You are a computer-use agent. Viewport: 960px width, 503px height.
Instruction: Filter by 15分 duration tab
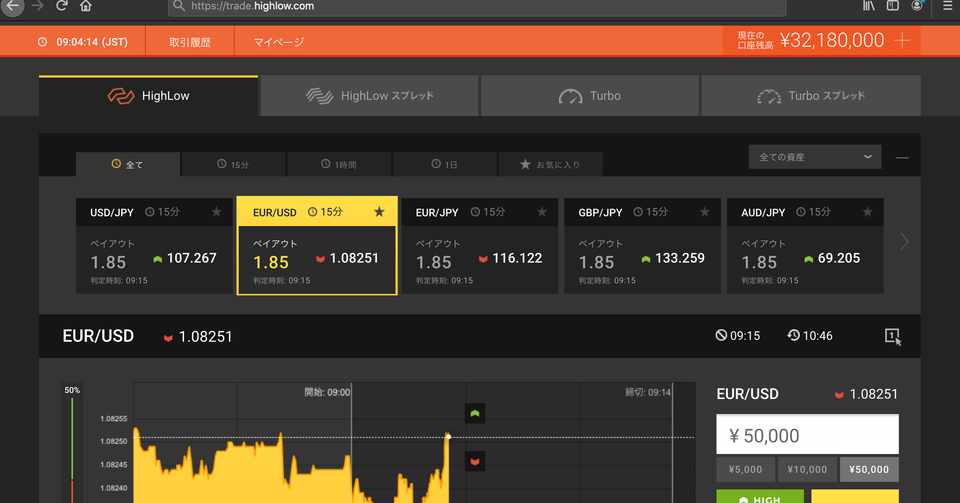coord(233,164)
